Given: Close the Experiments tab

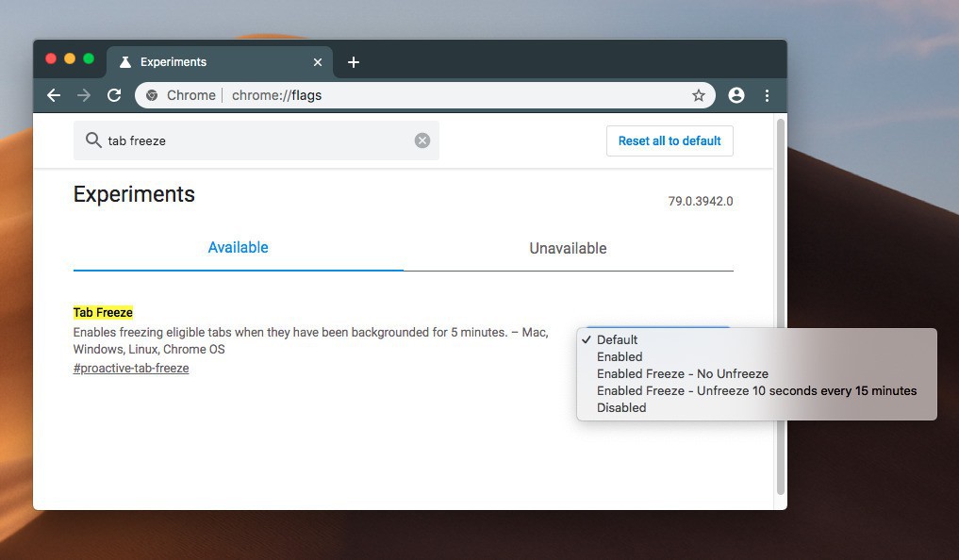Looking at the screenshot, I should tap(318, 62).
